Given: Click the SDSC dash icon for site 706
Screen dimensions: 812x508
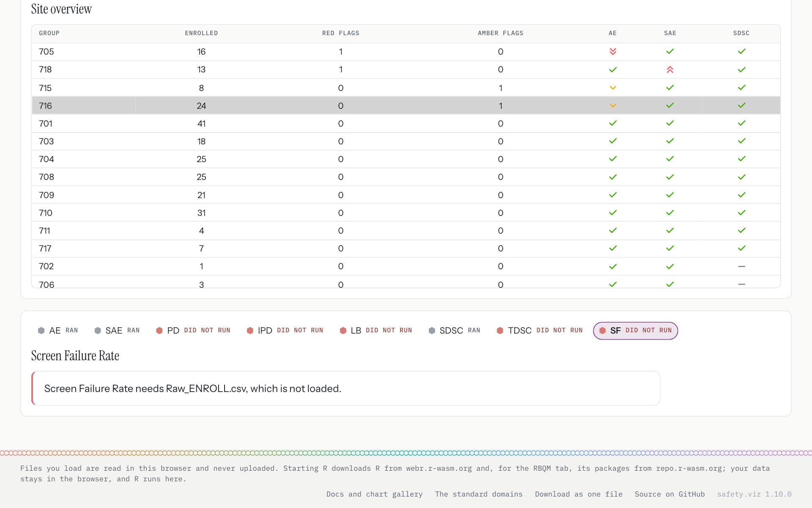Looking at the screenshot, I should (741, 284).
